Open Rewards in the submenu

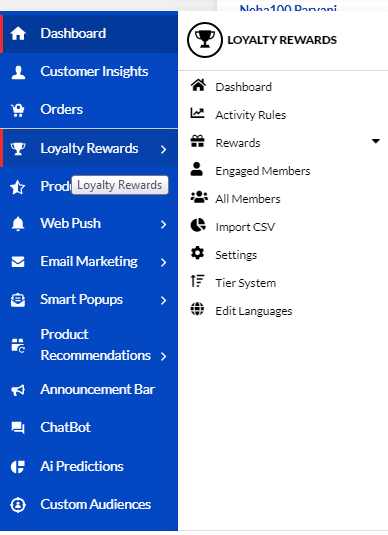click(x=238, y=143)
